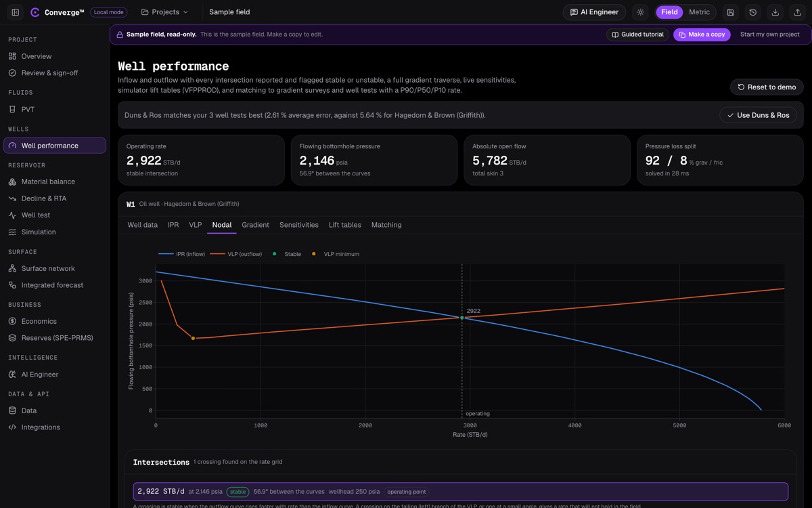Toggle the light/dark theme sun icon

(x=640, y=12)
